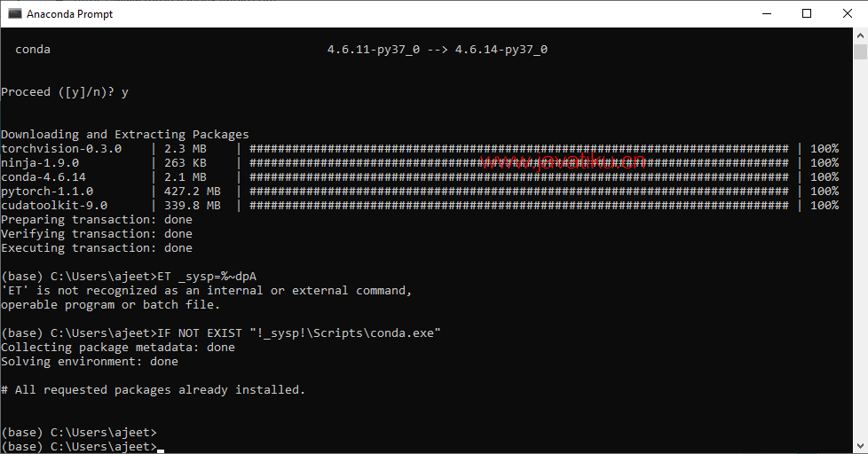This screenshot has width=868, height=454.
Task: Click the ninja-1.9.0 100% progress indicator
Action: [825, 163]
